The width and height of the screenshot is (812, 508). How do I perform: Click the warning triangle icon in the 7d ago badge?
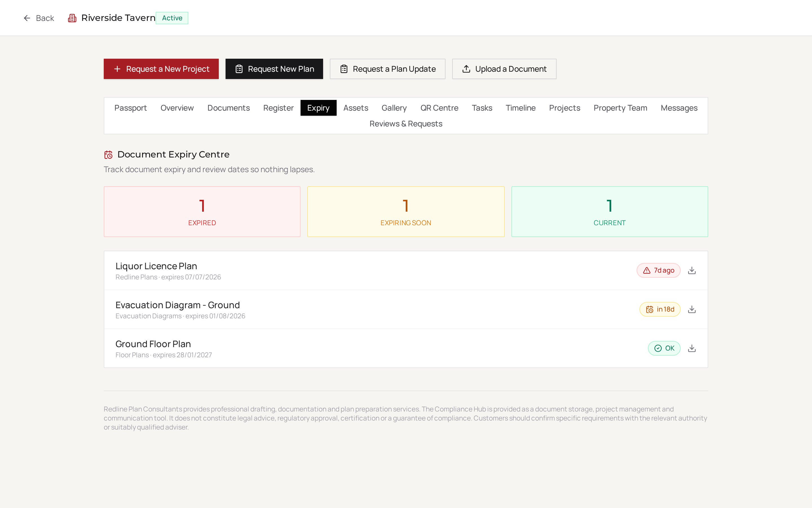click(x=646, y=270)
